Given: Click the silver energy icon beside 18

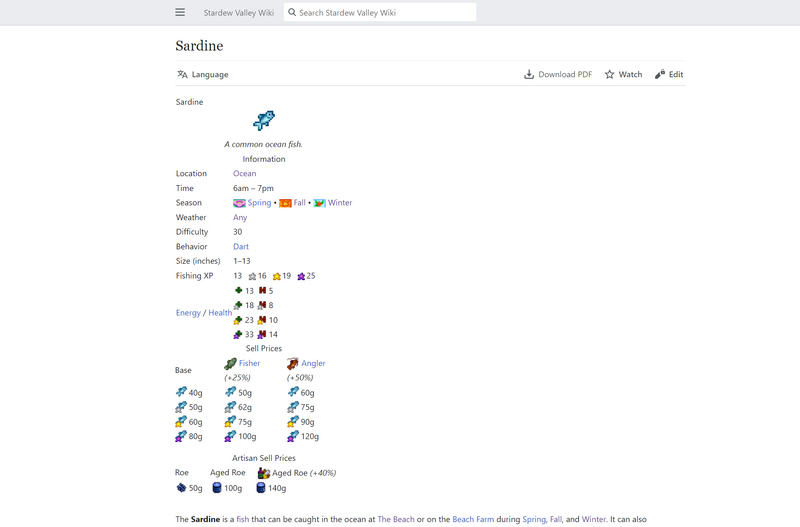Looking at the screenshot, I should coord(238,305).
